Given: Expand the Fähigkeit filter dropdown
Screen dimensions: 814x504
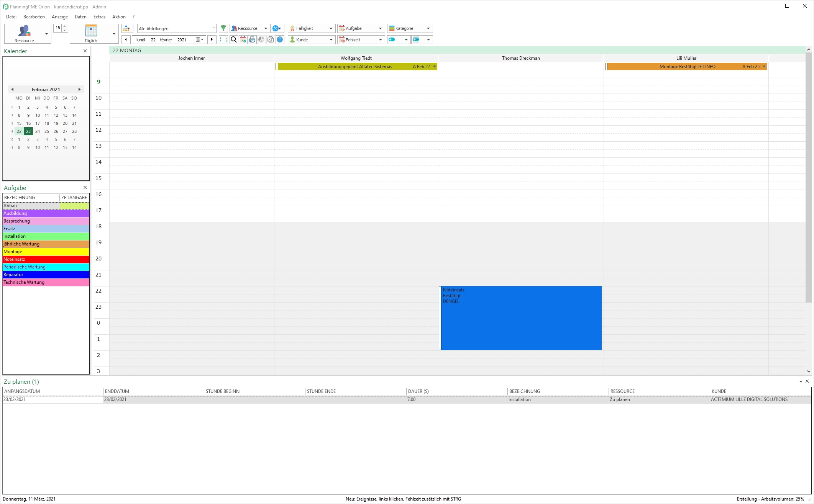Looking at the screenshot, I should [x=331, y=28].
